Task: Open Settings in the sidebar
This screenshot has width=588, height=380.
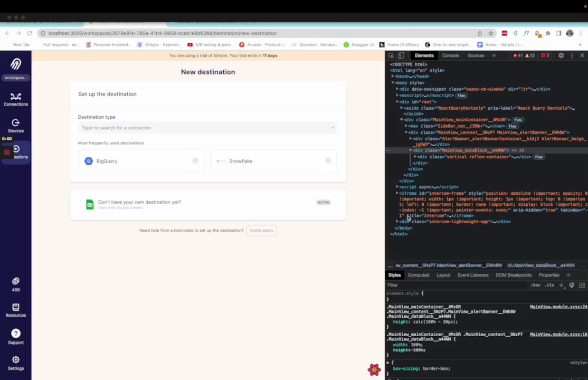Action: pos(16,363)
